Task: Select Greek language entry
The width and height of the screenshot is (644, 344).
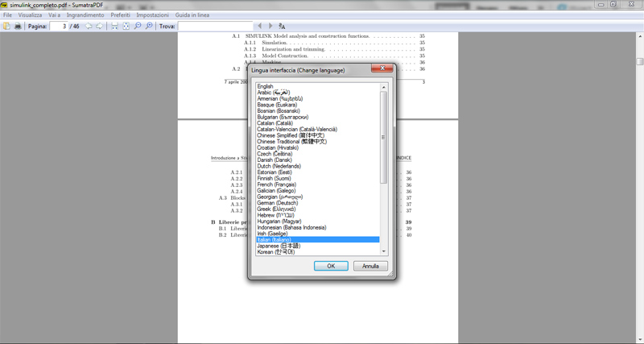Action: 317,209
